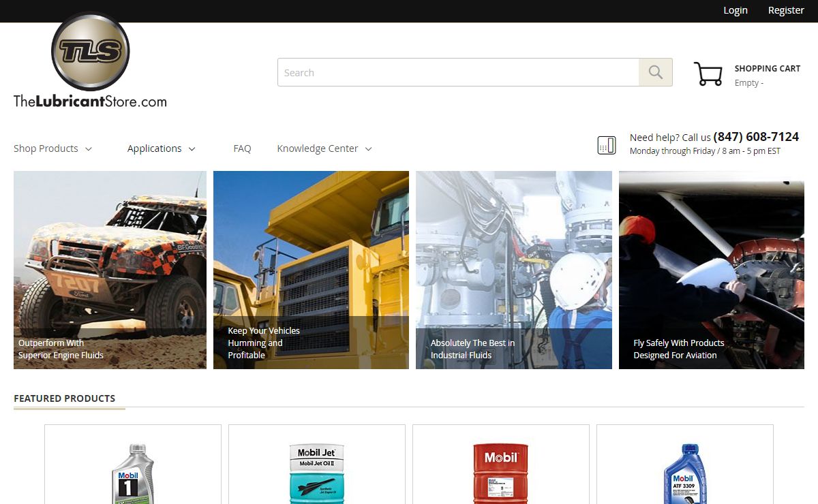Open the Login link
The image size is (818, 504).
click(x=736, y=10)
